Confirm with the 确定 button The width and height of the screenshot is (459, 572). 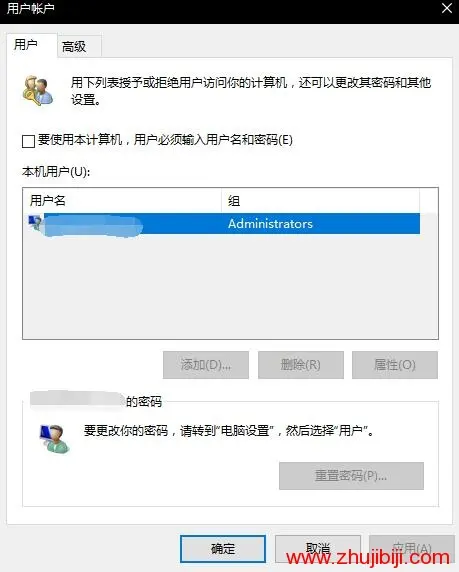tap(223, 549)
